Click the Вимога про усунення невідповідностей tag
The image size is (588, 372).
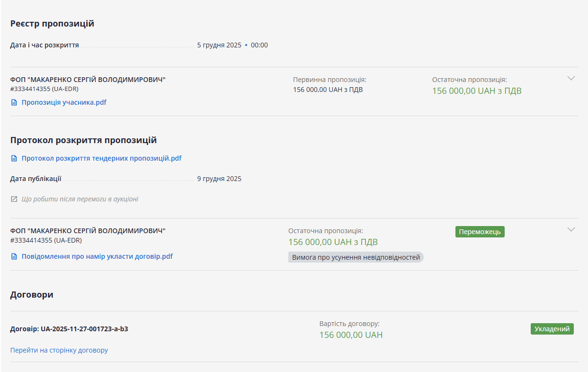tap(356, 257)
